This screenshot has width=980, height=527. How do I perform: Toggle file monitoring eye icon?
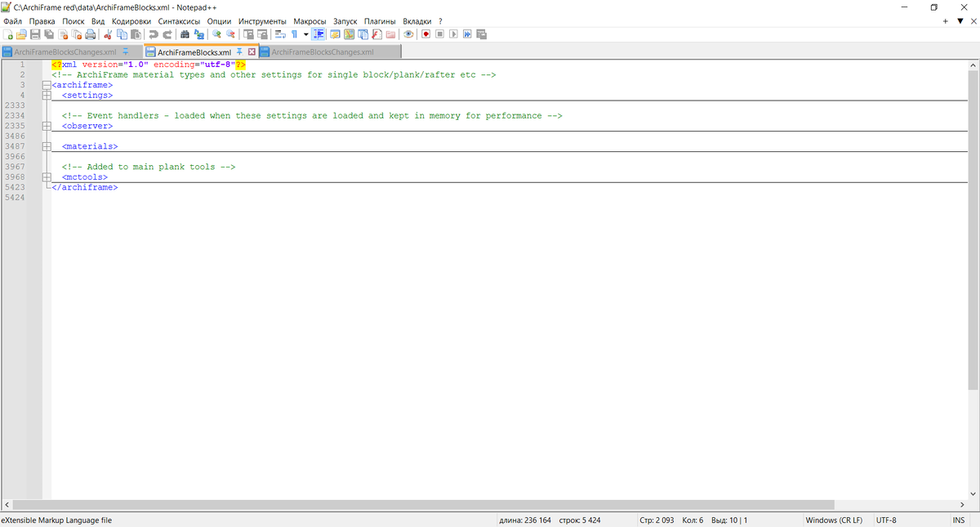pos(408,34)
